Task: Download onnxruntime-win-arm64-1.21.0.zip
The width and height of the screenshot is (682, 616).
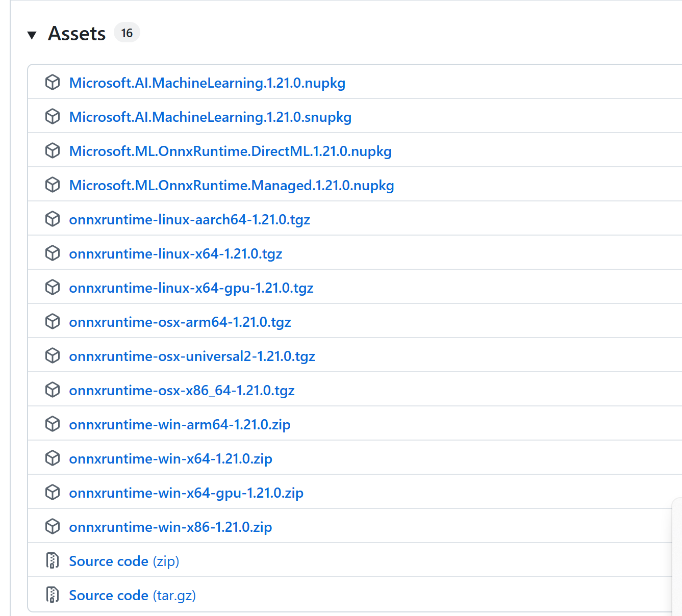Action: point(180,424)
